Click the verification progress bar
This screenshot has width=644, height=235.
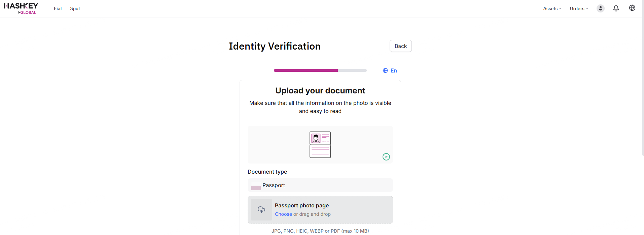tap(320, 70)
